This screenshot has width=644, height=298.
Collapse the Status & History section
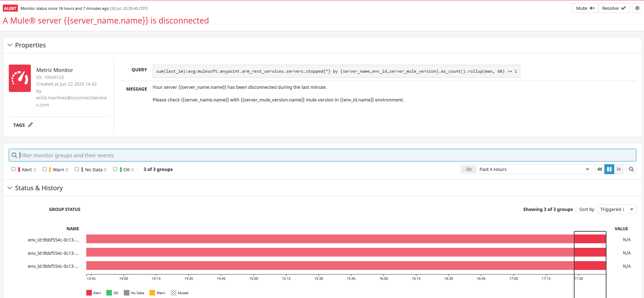[x=10, y=188]
